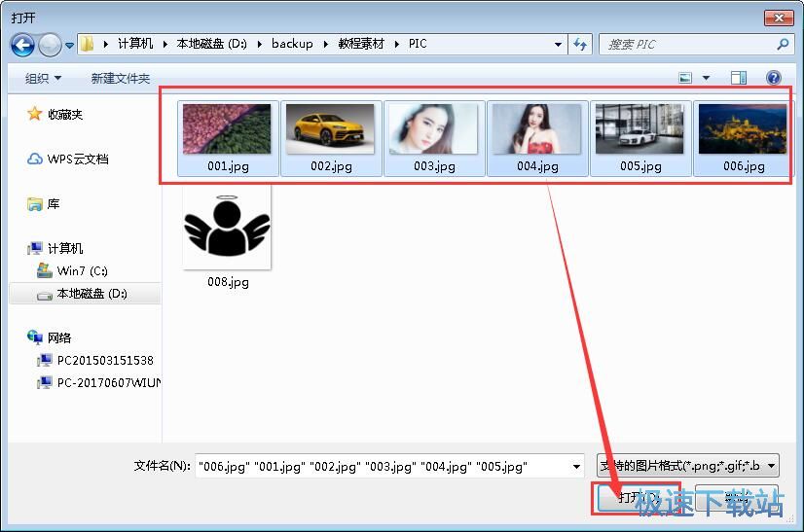
Task: Open the 支持的图片格式 file type dropdown
Action: [x=688, y=466]
